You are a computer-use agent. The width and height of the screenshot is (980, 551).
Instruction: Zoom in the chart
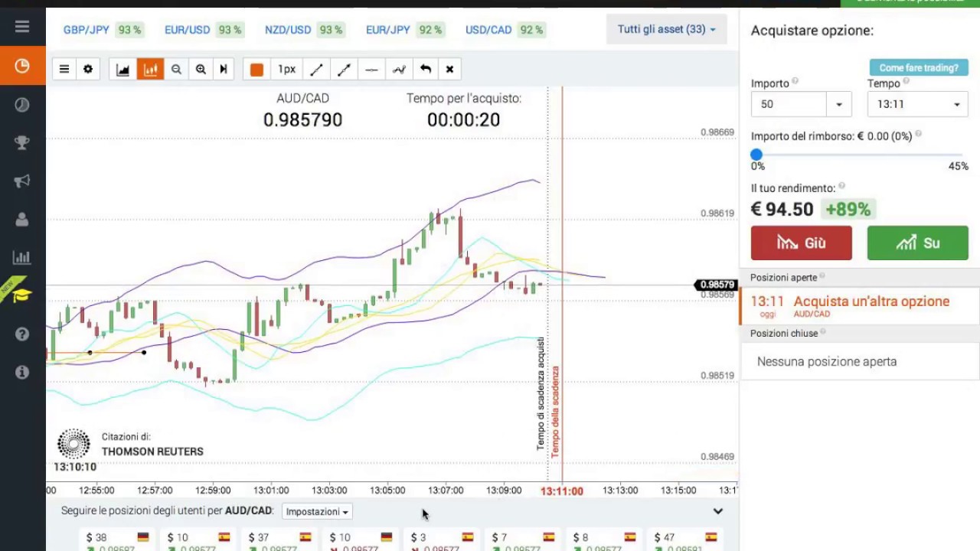[x=201, y=70]
